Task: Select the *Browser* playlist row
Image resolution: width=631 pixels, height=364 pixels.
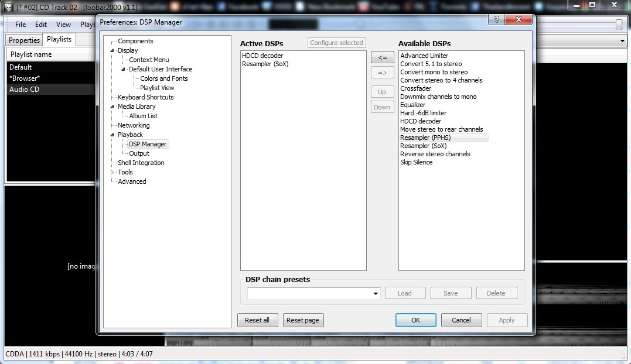Action: click(51, 78)
